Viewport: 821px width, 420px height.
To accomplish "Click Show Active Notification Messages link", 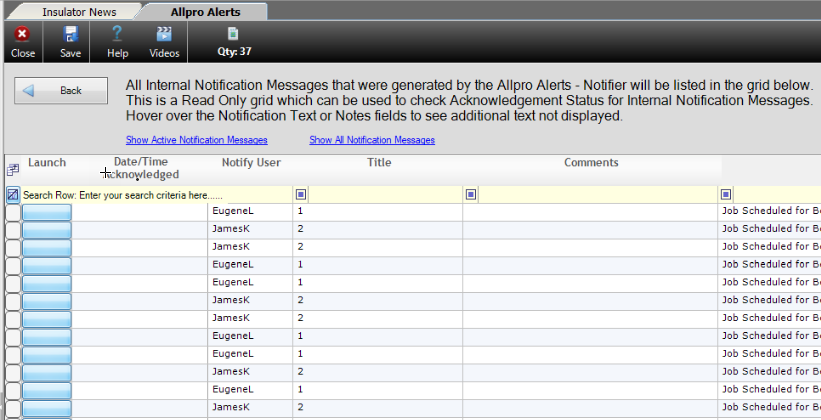I will 197,140.
